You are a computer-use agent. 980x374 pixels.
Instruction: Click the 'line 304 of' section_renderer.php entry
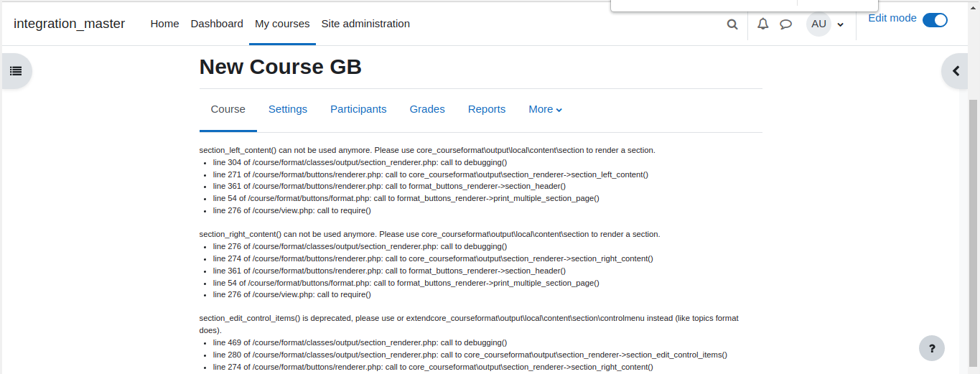click(x=360, y=162)
